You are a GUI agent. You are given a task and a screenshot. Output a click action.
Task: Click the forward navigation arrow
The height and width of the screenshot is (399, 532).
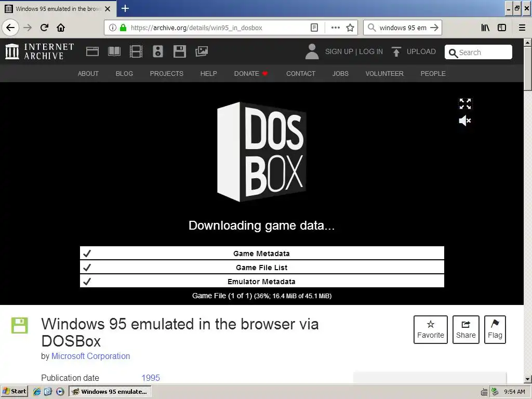28,28
